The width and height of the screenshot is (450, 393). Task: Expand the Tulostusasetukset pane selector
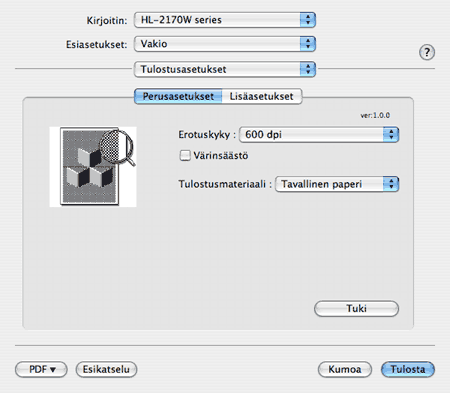(225, 69)
